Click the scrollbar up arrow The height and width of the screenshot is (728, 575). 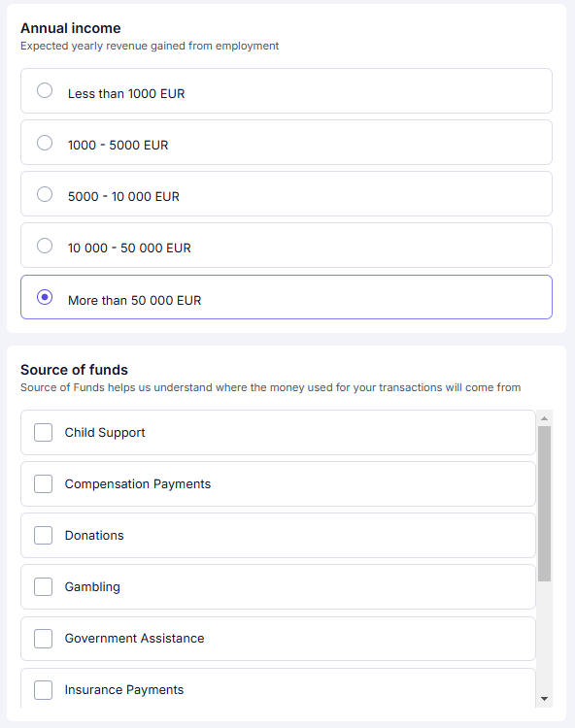(544, 418)
